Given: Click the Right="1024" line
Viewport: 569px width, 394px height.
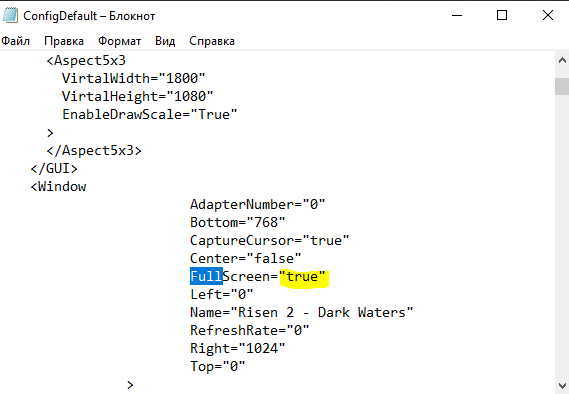Looking at the screenshot, I should click(238, 349).
